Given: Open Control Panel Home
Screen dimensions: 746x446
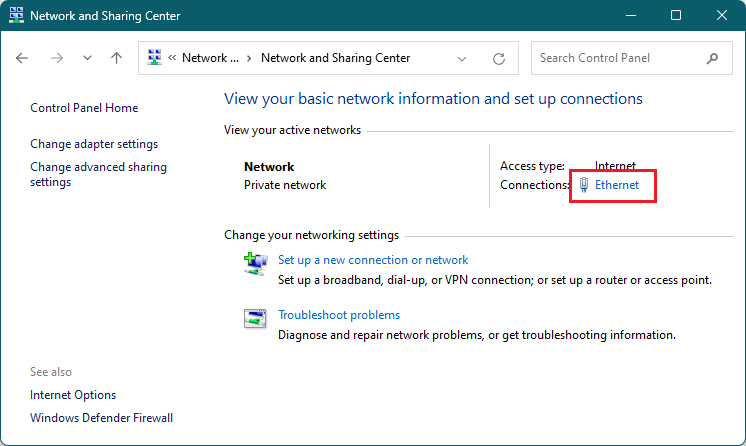Looking at the screenshot, I should tap(84, 108).
